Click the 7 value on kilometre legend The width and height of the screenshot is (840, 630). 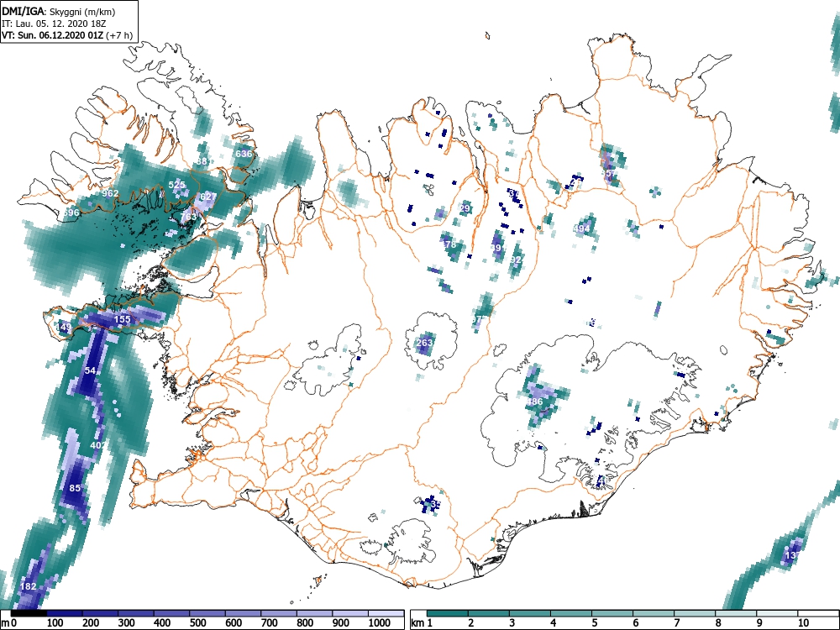(677, 623)
